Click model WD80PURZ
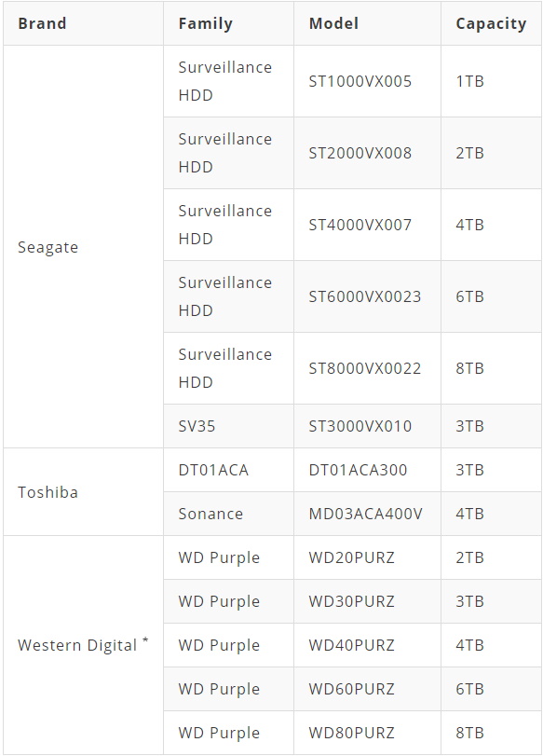 351,733
